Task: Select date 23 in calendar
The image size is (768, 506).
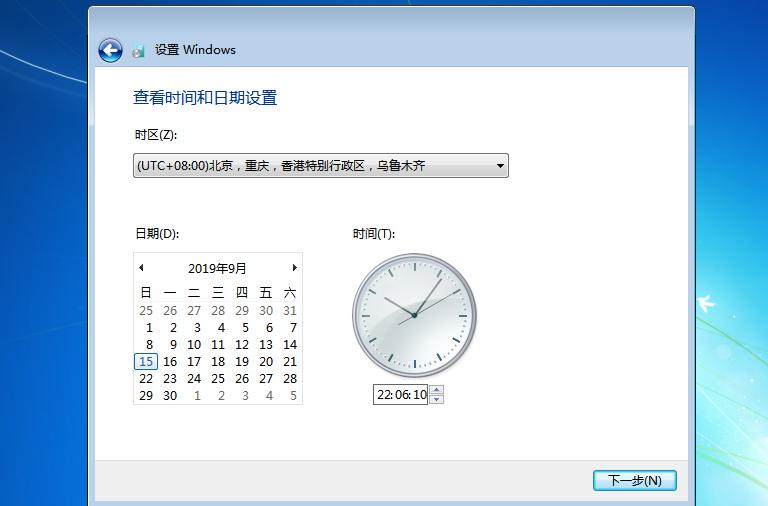Action: 170,379
